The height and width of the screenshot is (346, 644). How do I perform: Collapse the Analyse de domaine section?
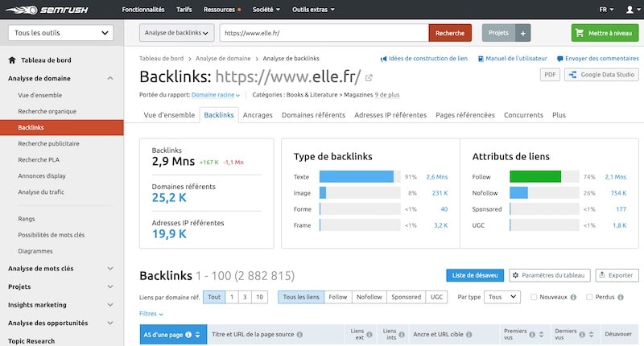tap(110, 78)
